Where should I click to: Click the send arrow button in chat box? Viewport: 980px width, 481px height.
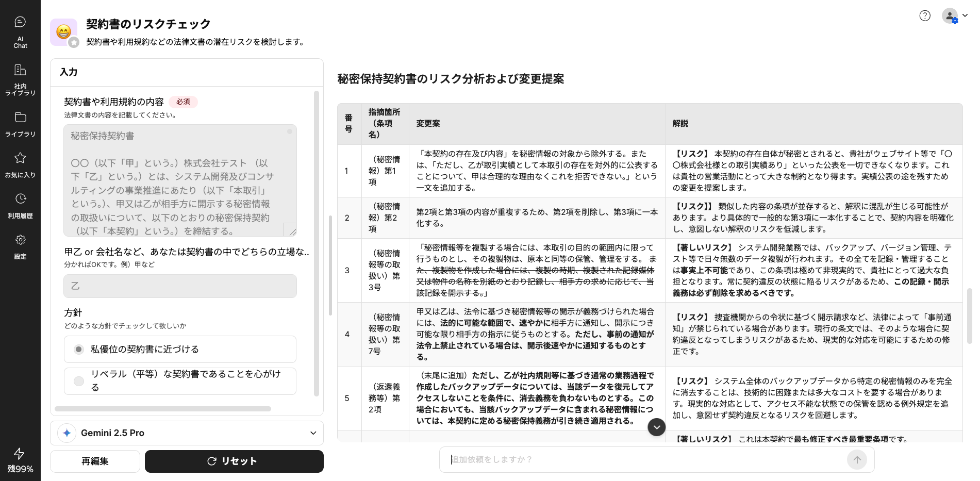tap(857, 460)
